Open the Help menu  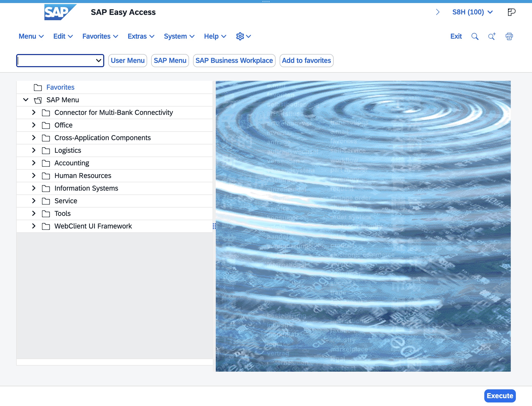[x=215, y=36]
